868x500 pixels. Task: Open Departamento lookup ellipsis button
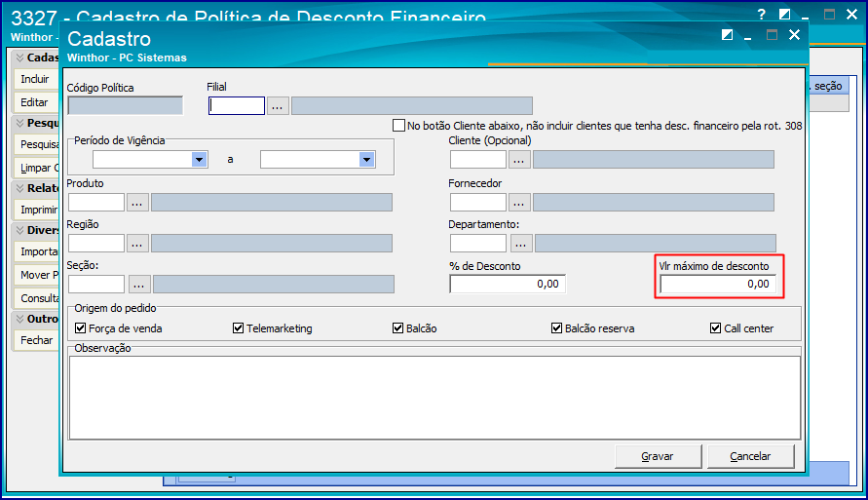(x=521, y=243)
